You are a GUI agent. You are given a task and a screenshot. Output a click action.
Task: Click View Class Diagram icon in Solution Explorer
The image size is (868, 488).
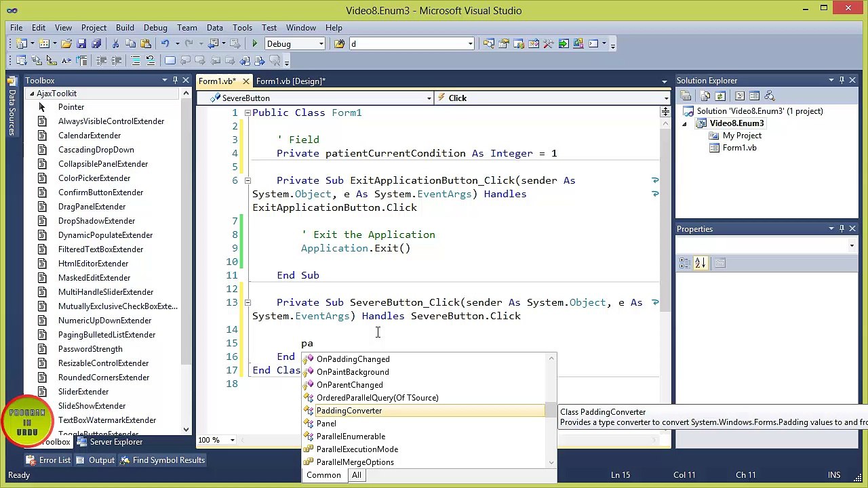click(x=770, y=96)
